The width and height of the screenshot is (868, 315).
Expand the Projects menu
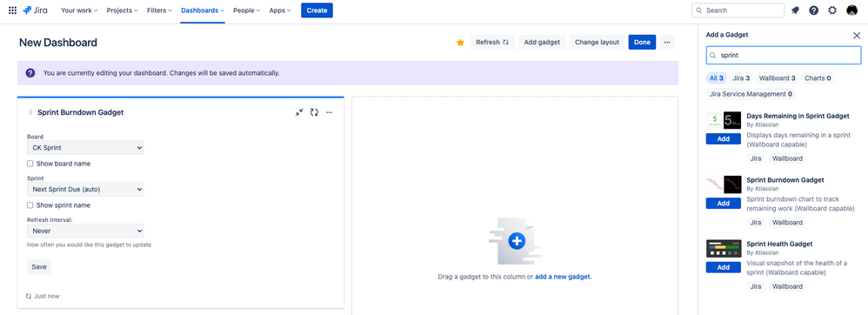pyautogui.click(x=123, y=10)
